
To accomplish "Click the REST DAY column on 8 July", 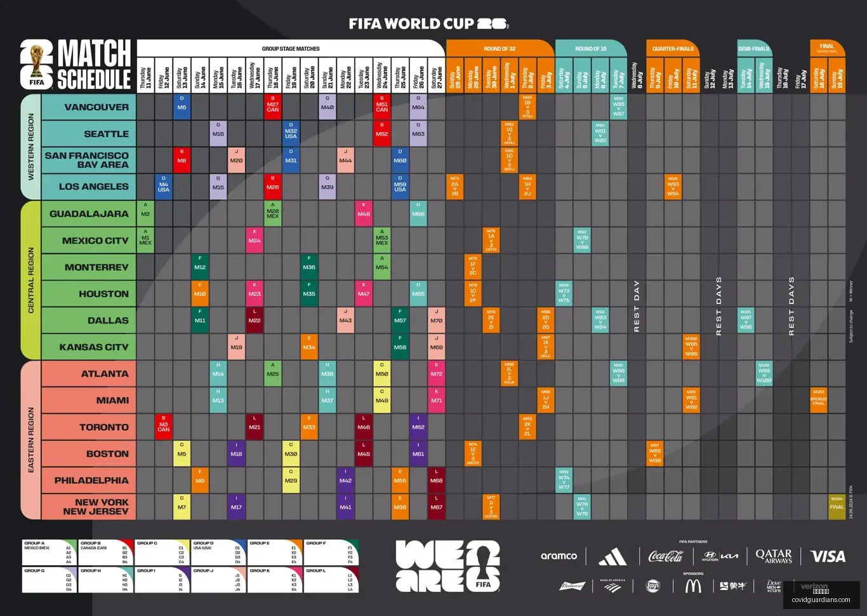I will [637, 306].
